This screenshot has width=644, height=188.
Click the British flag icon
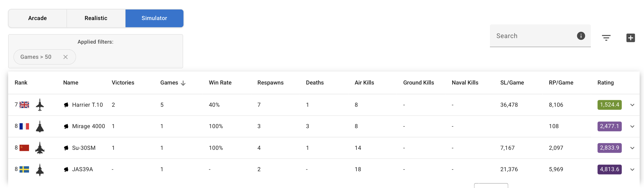(x=24, y=105)
